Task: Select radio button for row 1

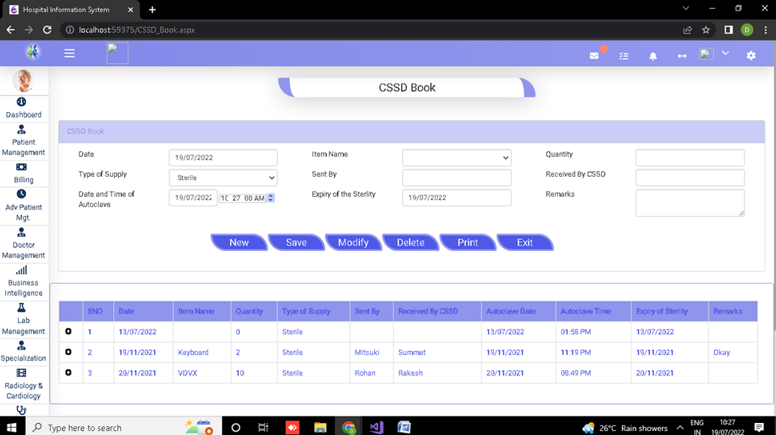Action: 68,332
